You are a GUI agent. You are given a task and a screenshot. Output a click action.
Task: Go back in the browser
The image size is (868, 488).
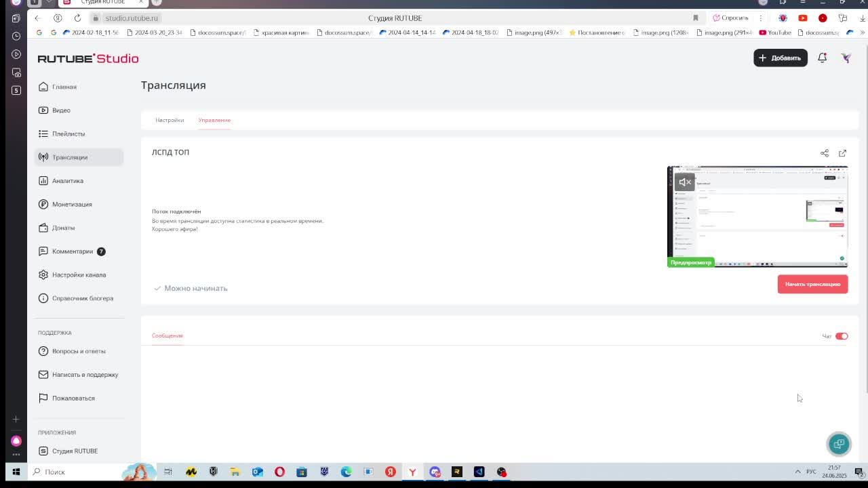[38, 18]
